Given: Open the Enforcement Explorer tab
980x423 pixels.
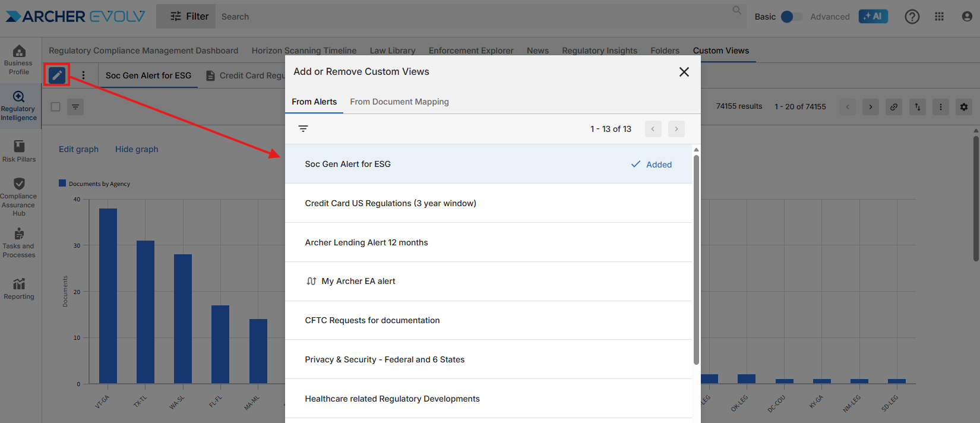Looking at the screenshot, I should 471,50.
